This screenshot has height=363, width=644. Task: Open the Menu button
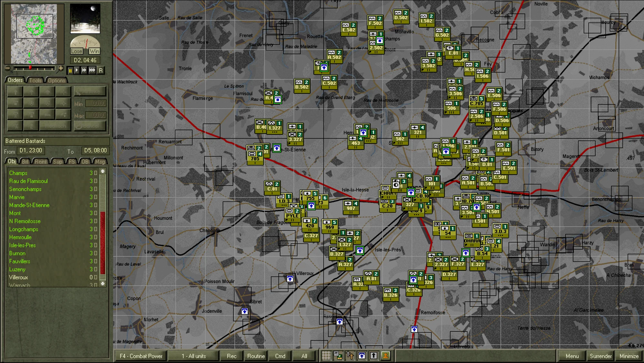click(572, 356)
